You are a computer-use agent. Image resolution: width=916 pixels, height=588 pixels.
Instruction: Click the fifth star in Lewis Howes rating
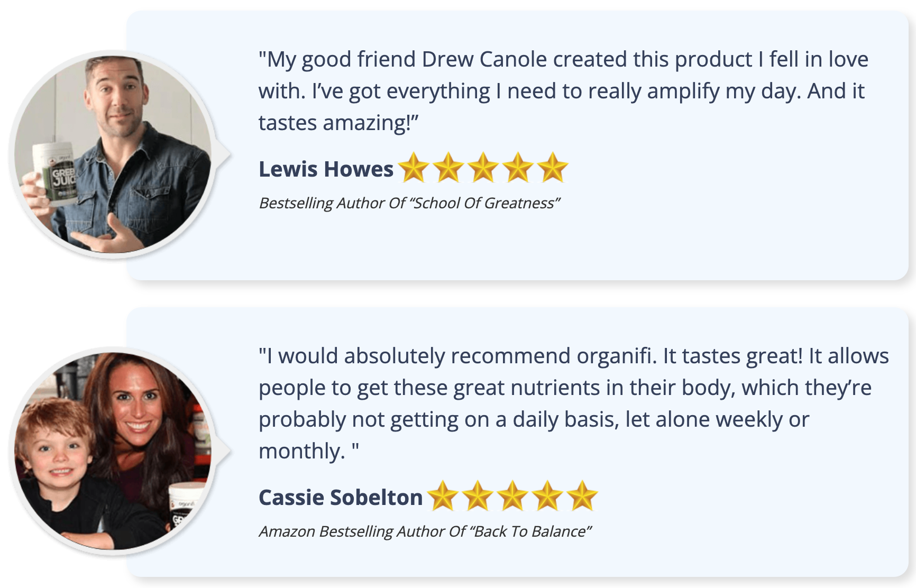(x=553, y=168)
